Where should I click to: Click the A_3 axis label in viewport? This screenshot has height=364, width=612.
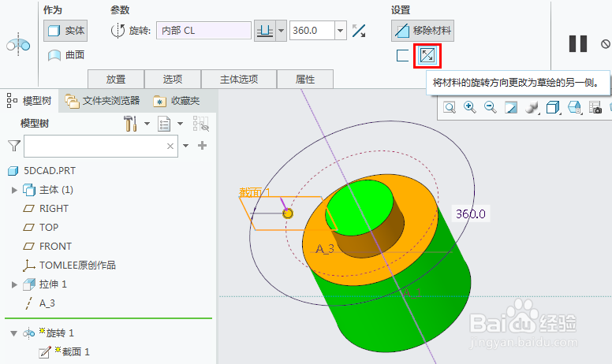325,249
